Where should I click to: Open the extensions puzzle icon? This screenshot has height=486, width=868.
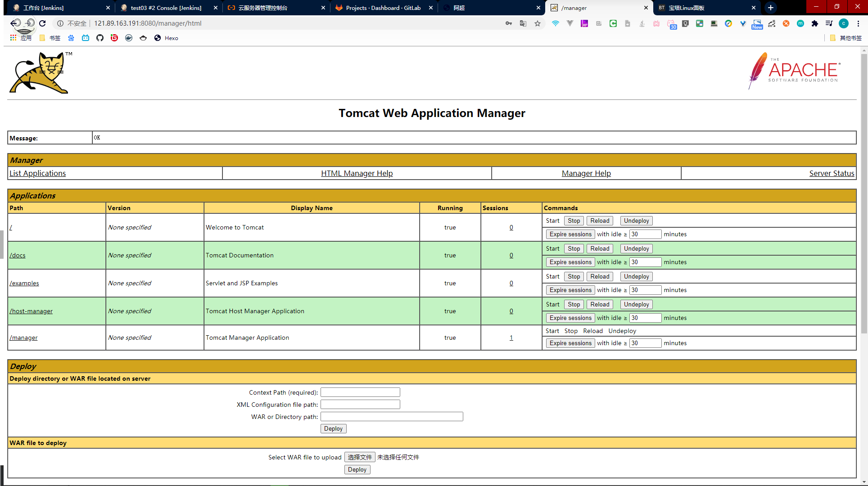coord(815,23)
